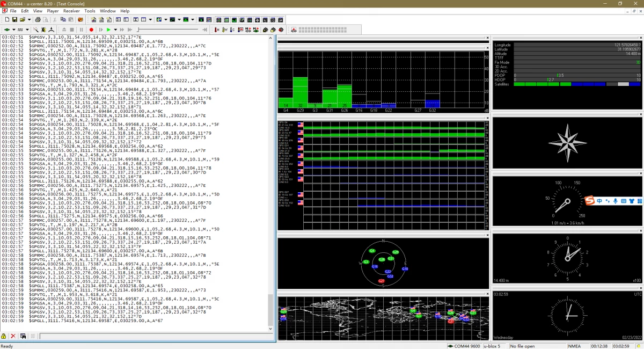Close the compass docking window

pos(640,114)
